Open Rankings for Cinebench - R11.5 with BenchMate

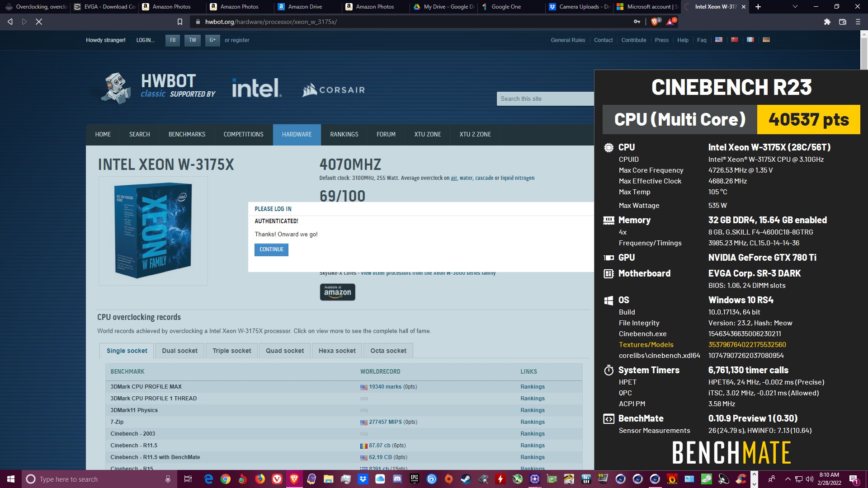[533, 457]
